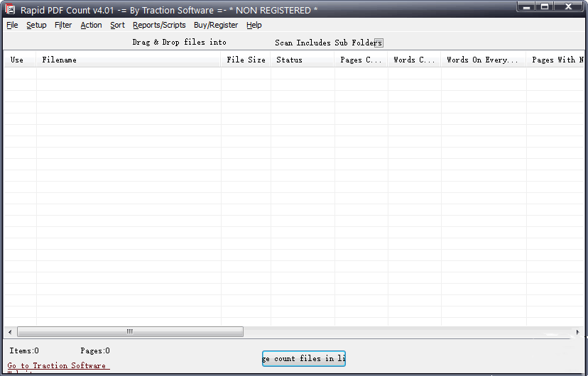Click the Words On Every... column header
The image size is (588, 376).
484,60
